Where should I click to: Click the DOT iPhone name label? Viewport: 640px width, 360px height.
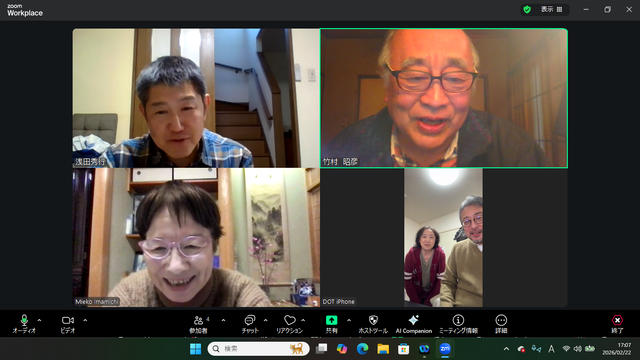pos(338,302)
